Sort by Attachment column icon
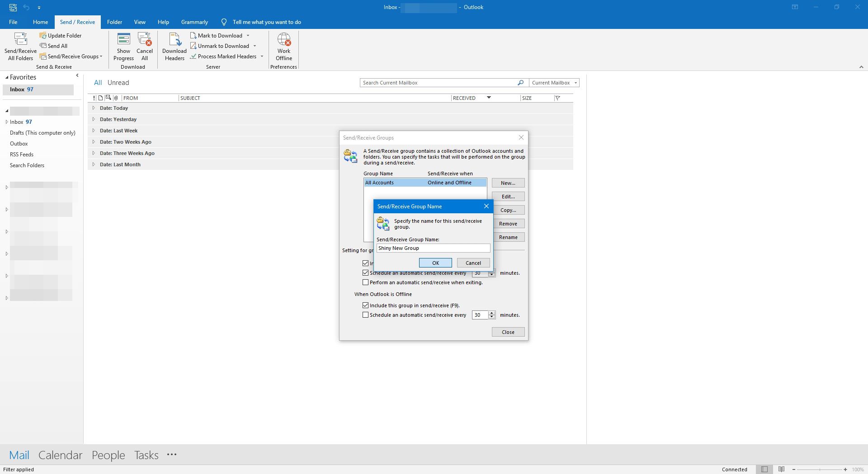Viewport: 868px width, 474px height. click(x=116, y=98)
